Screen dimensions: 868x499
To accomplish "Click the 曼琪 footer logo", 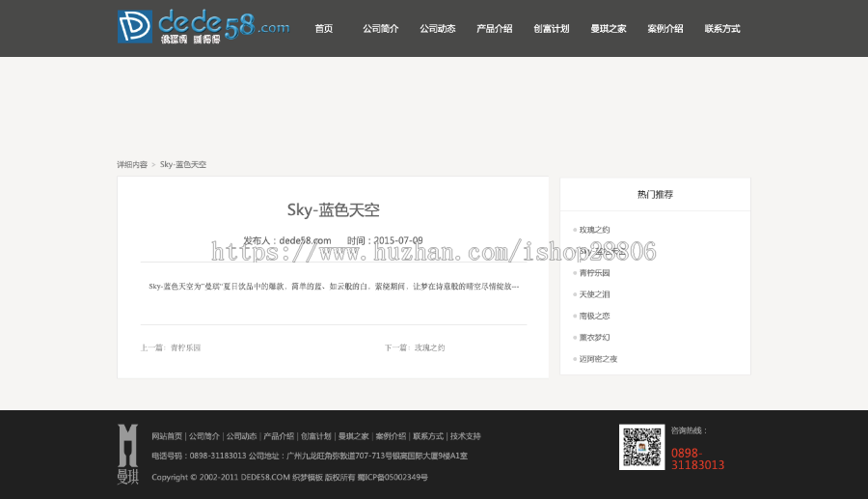I will coord(128,455).
